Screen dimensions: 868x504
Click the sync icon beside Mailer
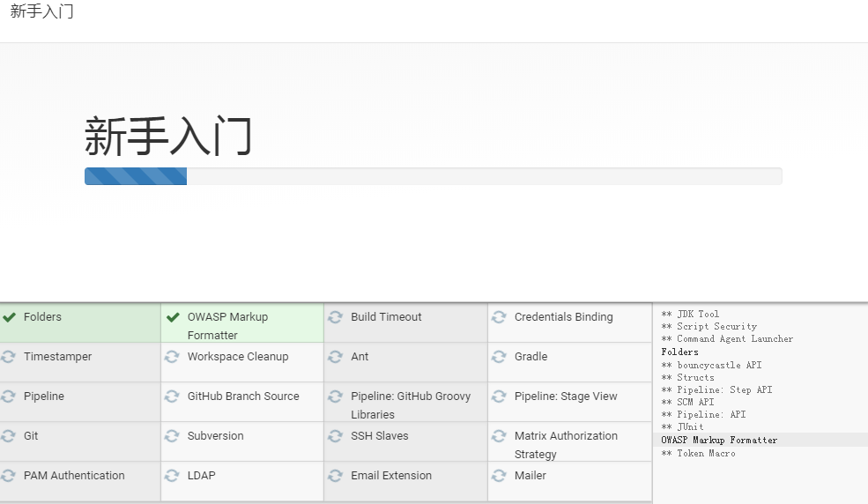point(499,476)
